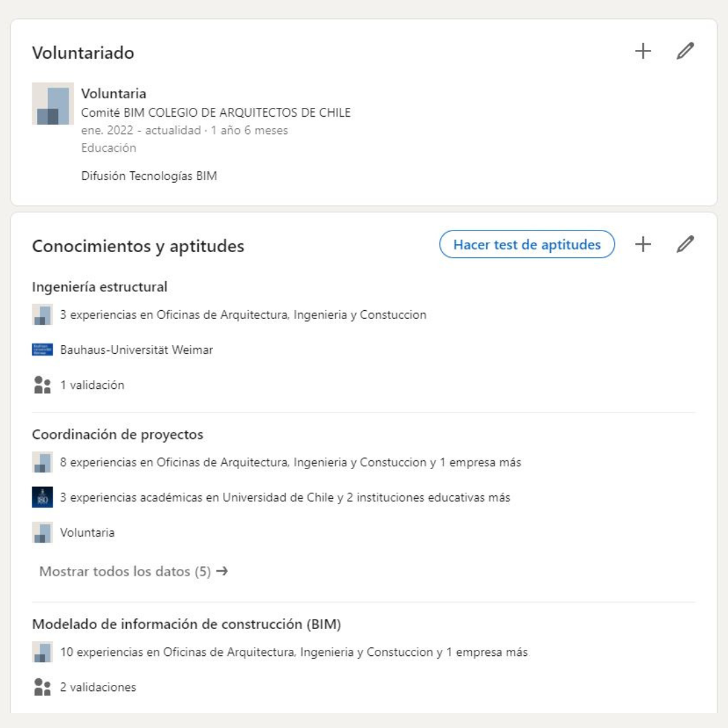Open the Coordinación de proyectos skill

click(x=117, y=435)
